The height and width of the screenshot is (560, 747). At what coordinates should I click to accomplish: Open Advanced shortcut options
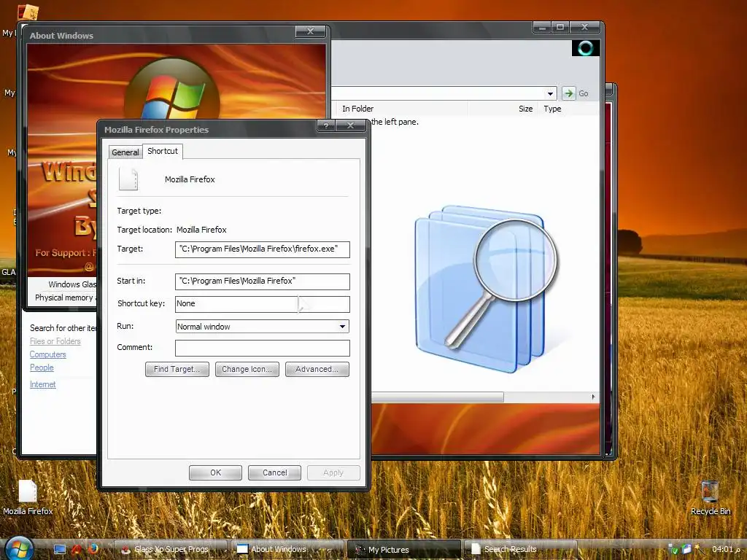coord(317,369)
